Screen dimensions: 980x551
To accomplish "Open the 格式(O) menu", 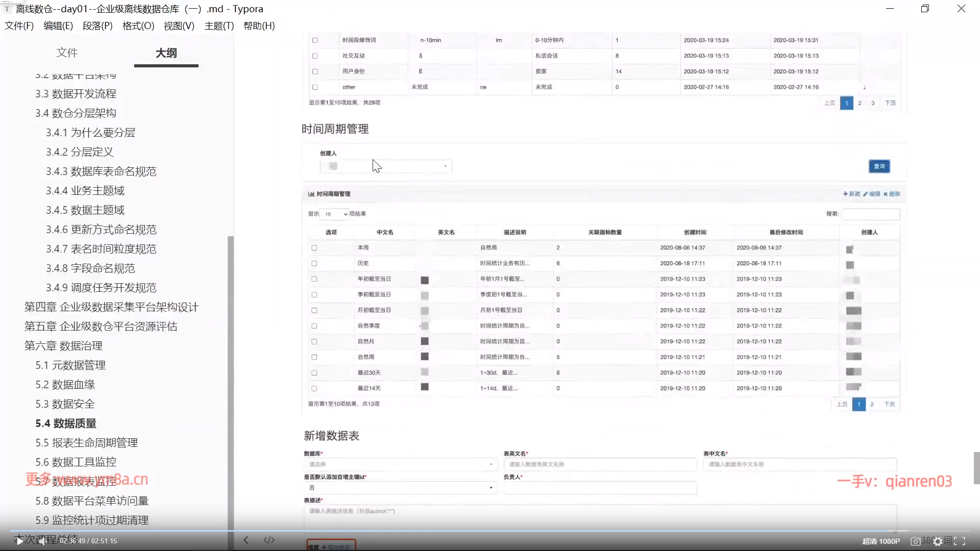I will coord(138,26).
